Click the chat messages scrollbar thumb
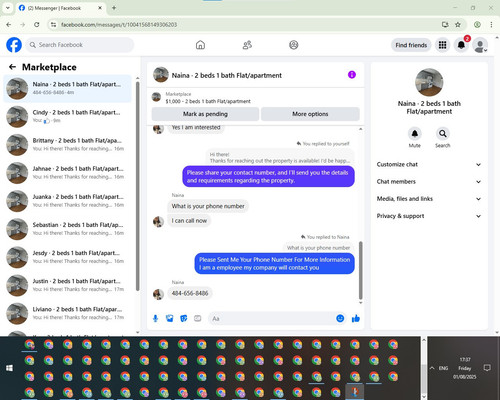Screen dimensions: 500x400 pyautogui.click(x=360, y=271)
